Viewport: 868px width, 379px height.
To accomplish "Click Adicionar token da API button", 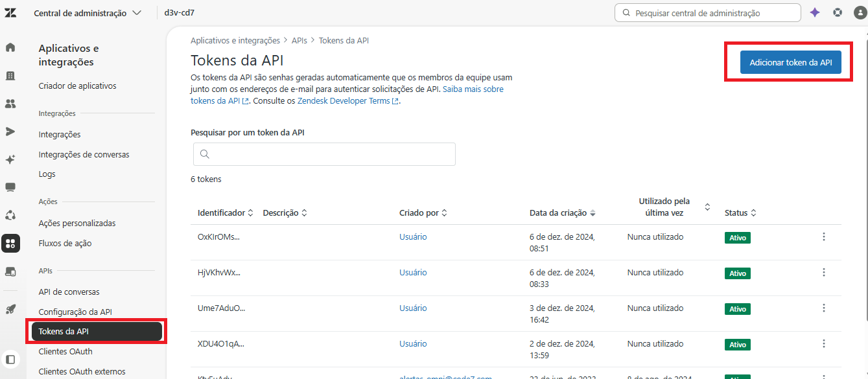I will (791, 63).
